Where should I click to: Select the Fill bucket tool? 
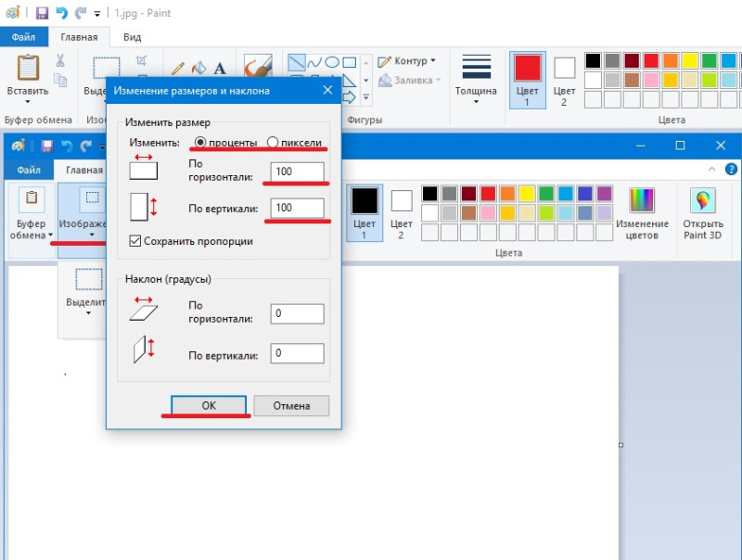(x=198, y=69)
